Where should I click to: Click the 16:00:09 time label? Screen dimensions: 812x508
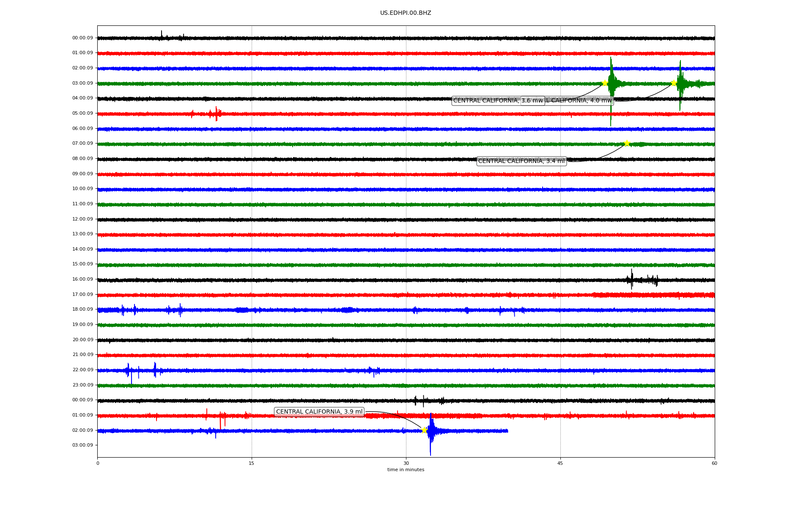click(x=82, y=279)
